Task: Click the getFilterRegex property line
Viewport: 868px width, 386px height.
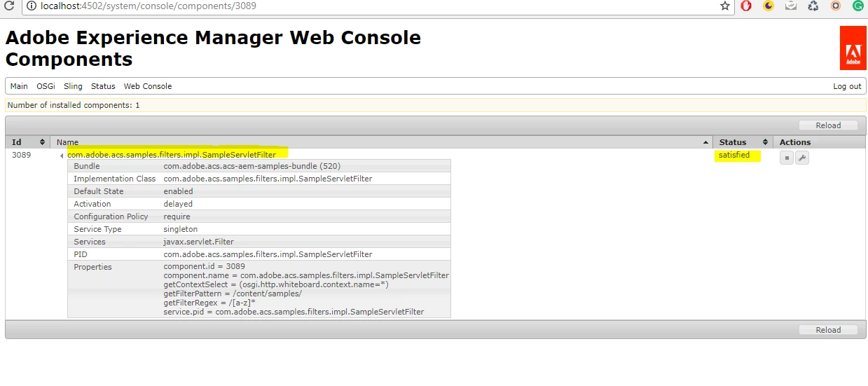Action: point(209,303)
